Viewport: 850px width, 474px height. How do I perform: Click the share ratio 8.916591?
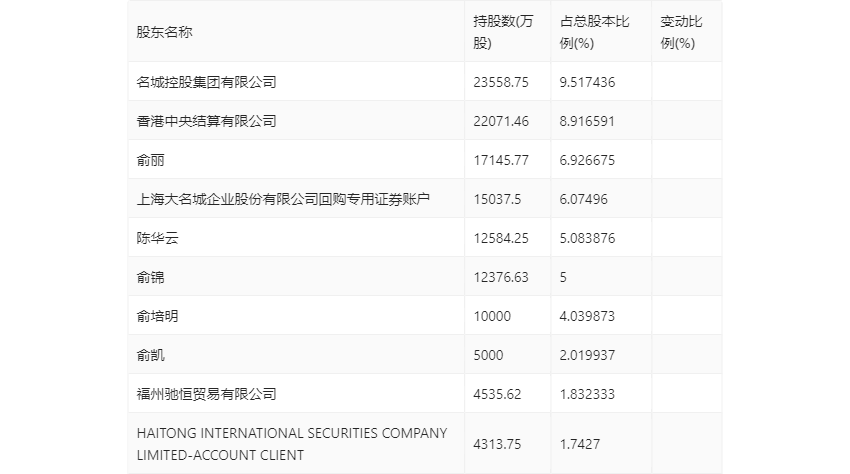587,121
